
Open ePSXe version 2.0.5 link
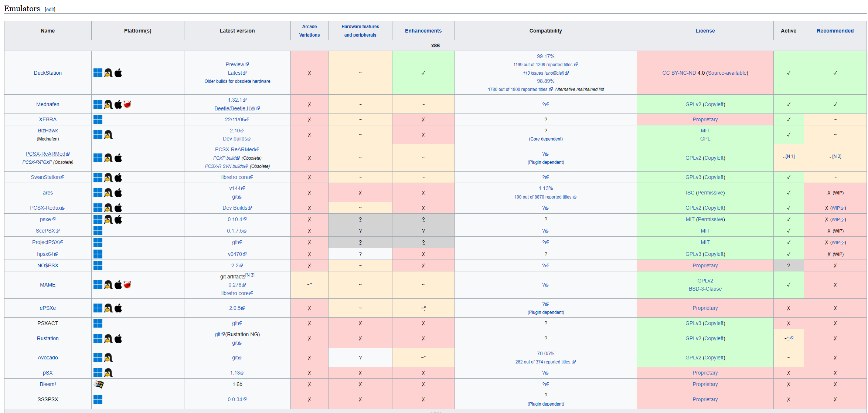pyautogui.click(x=237, y=308)
